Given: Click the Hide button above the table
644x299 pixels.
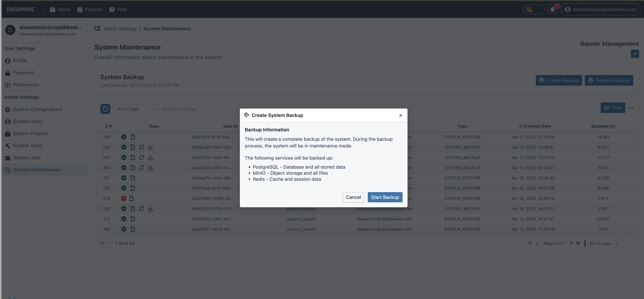Looking at the screenshot, I should [x=612, y=108].
